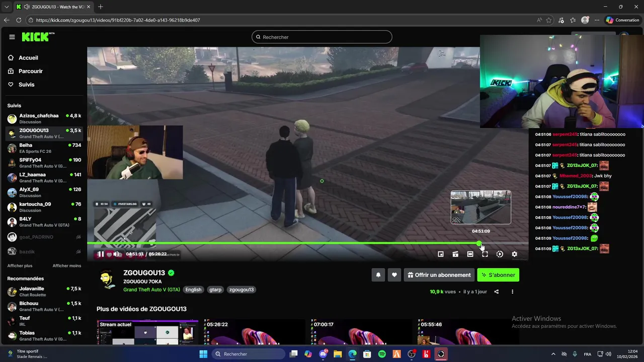Select the zgougou13 tag
Image resolution: width=644 pixels, height=362 pixels.
(x=242, y=290)
